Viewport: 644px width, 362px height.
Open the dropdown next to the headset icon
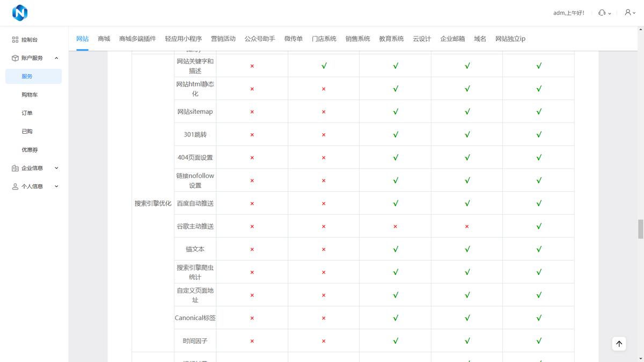pyautogui.click(x=609, y=13)
